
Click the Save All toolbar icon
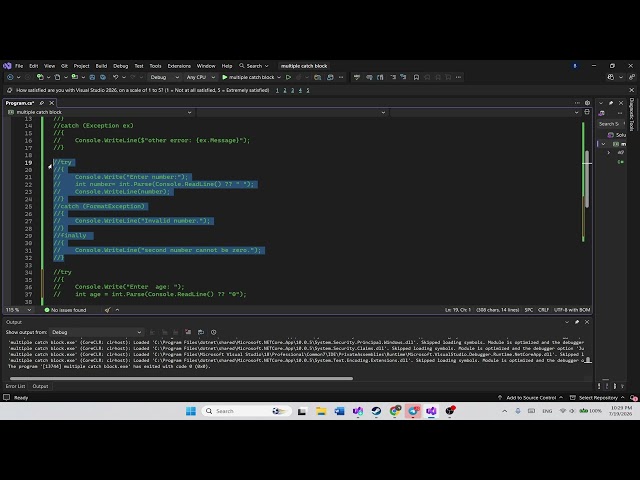pos(103,77)
